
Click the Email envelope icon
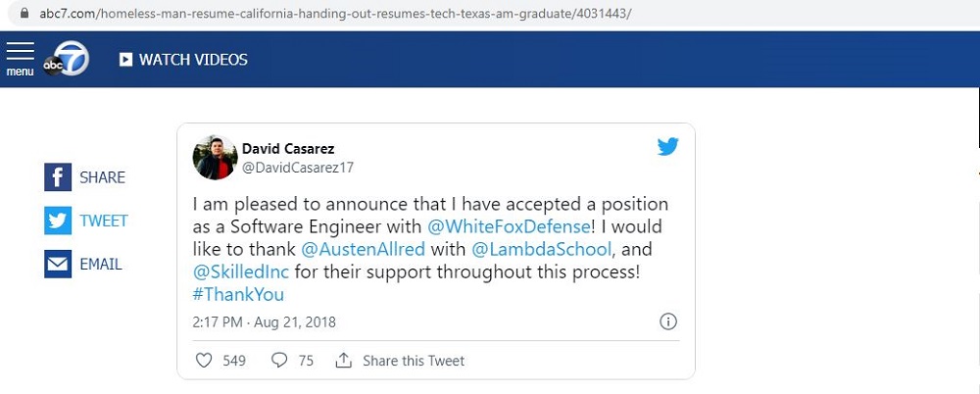click(x=59, y=265)
